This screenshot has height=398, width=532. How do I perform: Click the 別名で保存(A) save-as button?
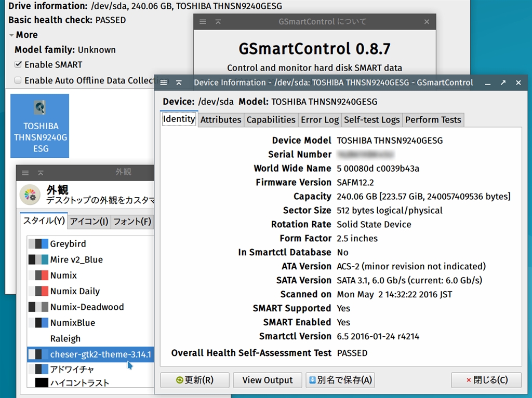click(340, 380)
